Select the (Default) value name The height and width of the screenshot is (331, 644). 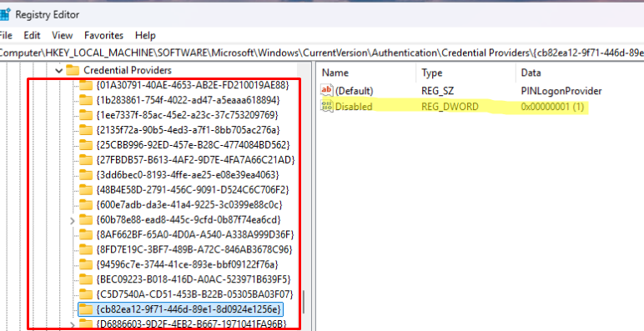click(x=354, y=91)
